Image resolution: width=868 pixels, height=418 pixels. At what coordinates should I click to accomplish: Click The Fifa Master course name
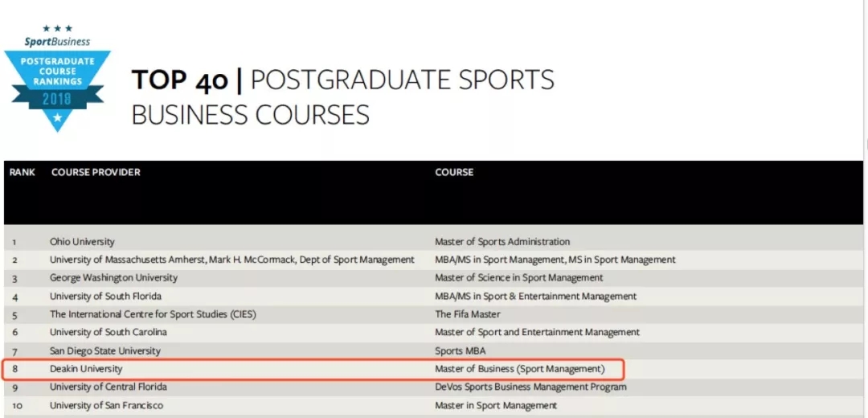[x=468, y=314]
